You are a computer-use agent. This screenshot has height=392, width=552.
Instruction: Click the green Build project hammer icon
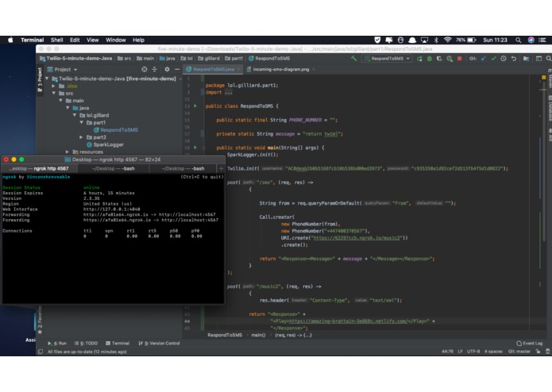pos(353,59)
